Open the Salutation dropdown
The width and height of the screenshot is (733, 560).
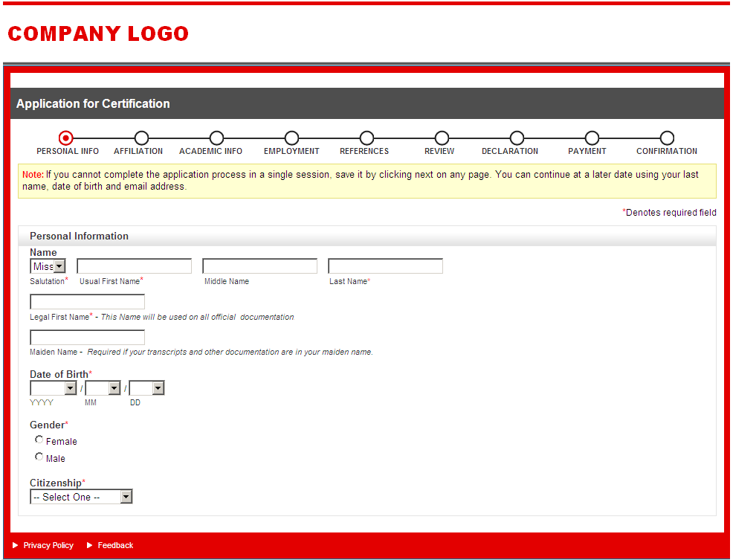(48, 266)
